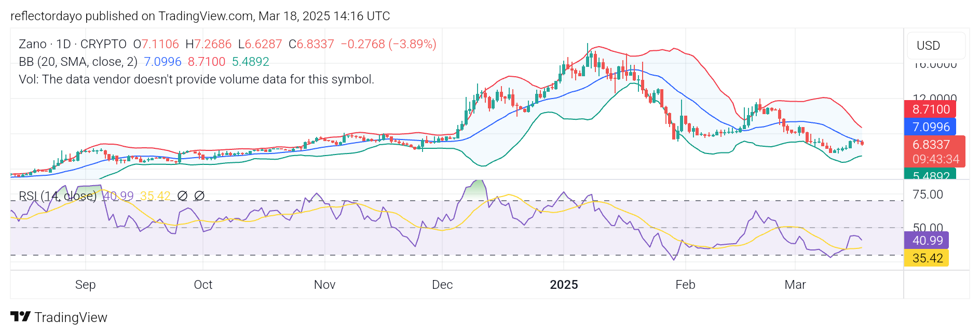Click the Mar time axis label
Image resolution: width=980 pixels, height=335 pixels.
click(x=795, y=285)
